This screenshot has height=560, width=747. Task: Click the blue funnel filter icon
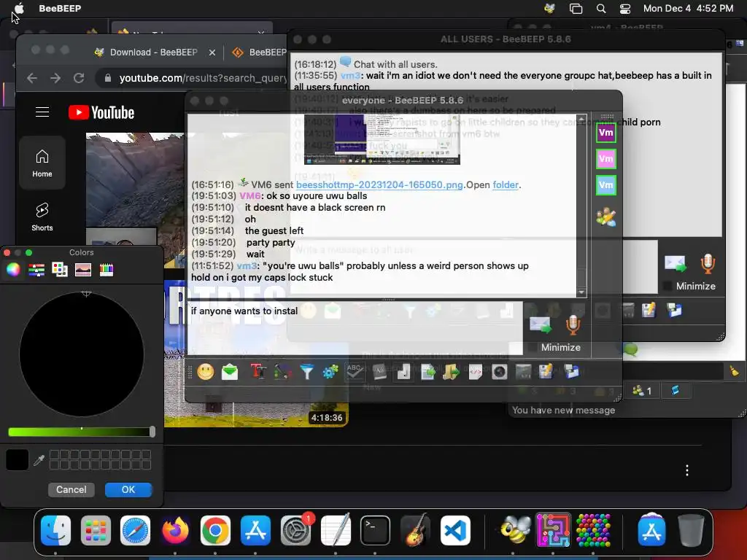(x=307, y=371)
